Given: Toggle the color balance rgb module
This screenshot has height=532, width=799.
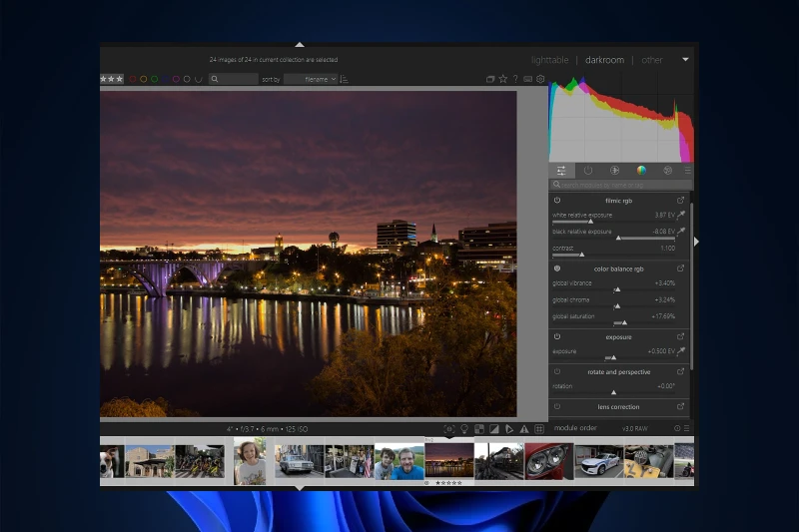Looking at the screenshot, I should pyautogui.click(x=557, y=268).
